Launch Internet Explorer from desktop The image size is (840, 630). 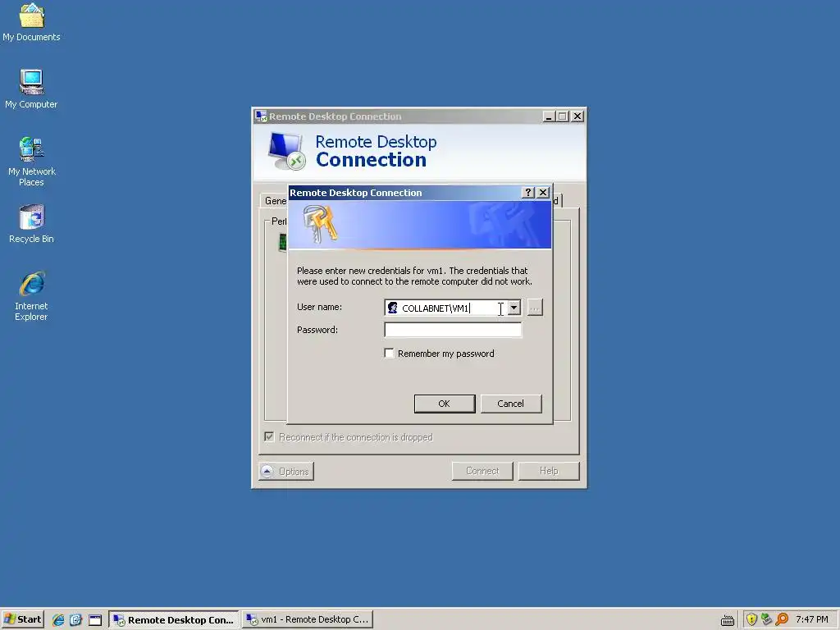pyautogui.click(x=32, y=295)
